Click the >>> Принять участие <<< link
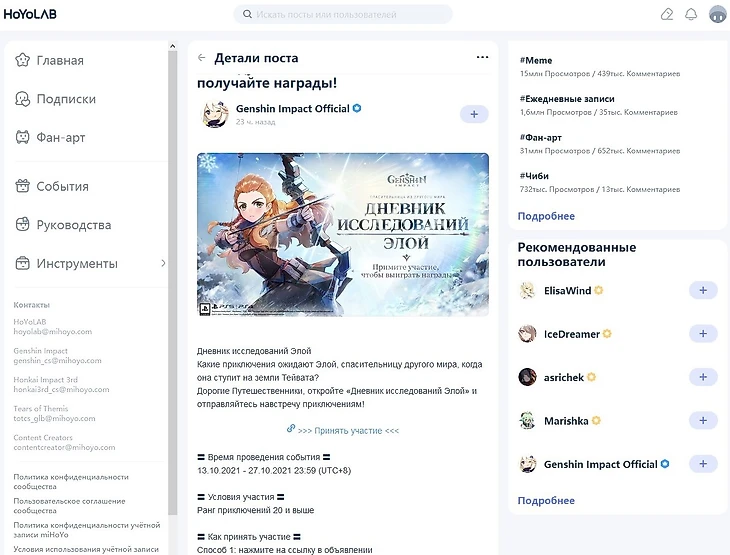 click(348, 431)
